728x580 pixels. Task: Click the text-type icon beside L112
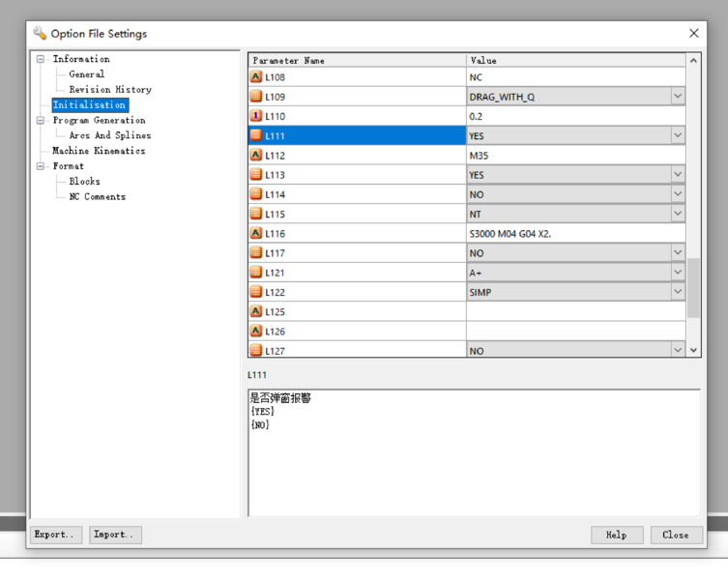coord(256,155)
